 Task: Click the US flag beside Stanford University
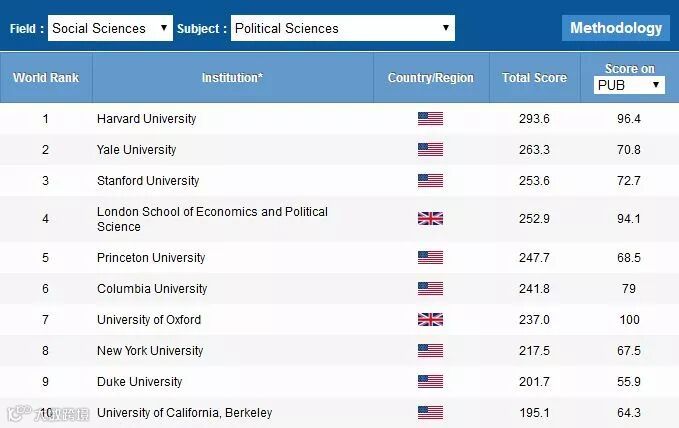430,181
